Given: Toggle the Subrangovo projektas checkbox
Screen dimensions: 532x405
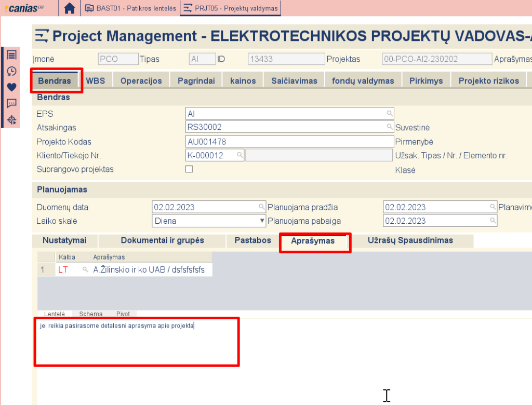Looking at the screenshot, I should click(x=189, y=169).
